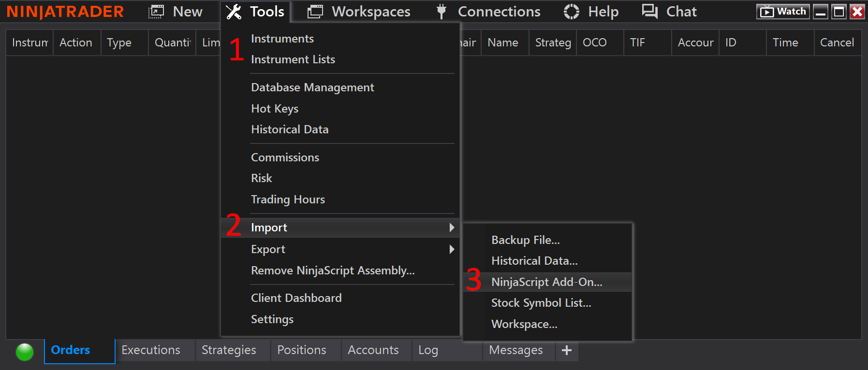868x370 pixels.
Task: Open Database Management
Action: 312,87
